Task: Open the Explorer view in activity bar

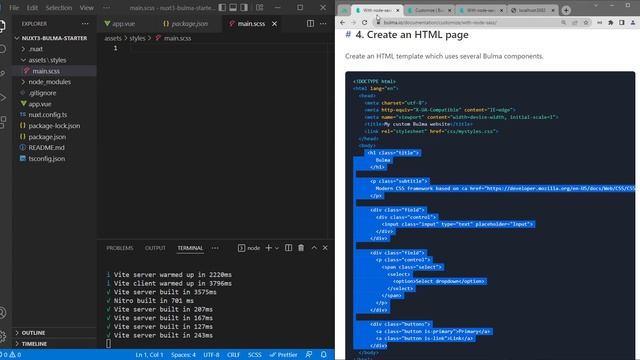Action: (x=2, y=26)
